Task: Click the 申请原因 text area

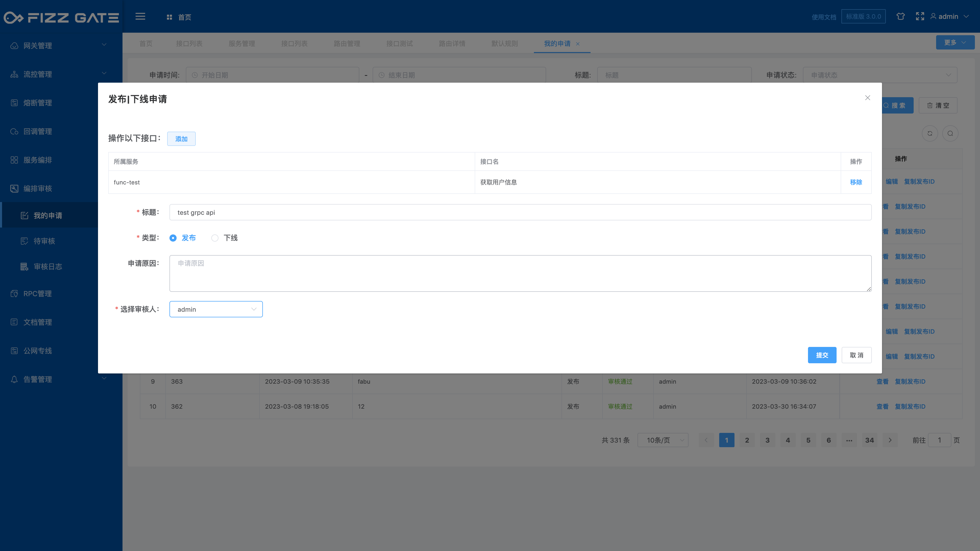Action: pos(520,273)
